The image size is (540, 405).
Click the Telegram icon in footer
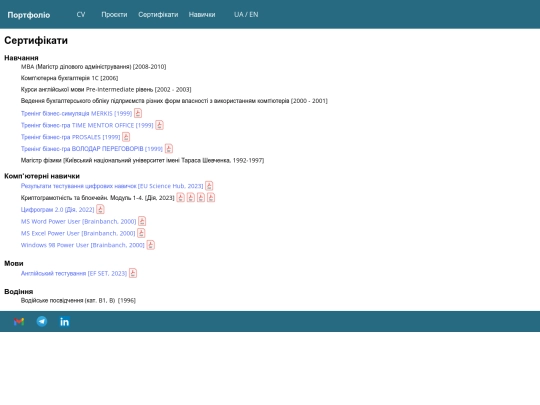[42, 321]
